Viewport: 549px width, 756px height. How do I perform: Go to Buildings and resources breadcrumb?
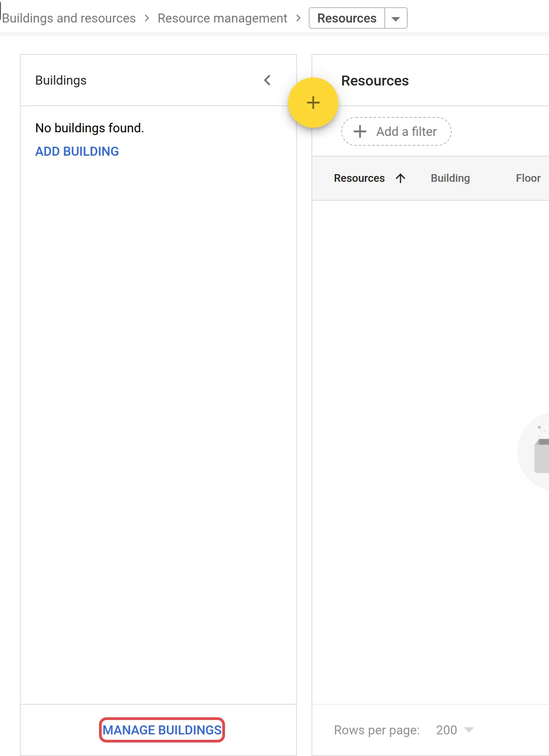[x=69, y=18]
